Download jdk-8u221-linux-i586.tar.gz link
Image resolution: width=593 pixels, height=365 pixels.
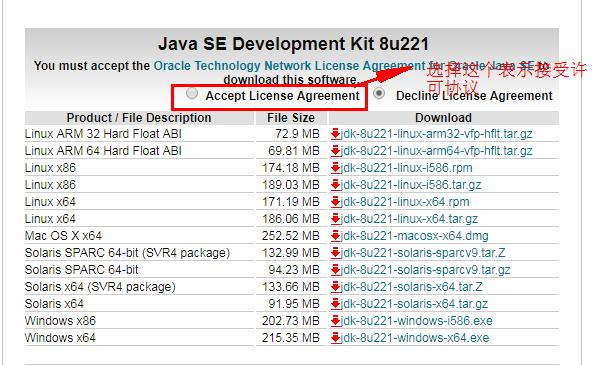411,185
